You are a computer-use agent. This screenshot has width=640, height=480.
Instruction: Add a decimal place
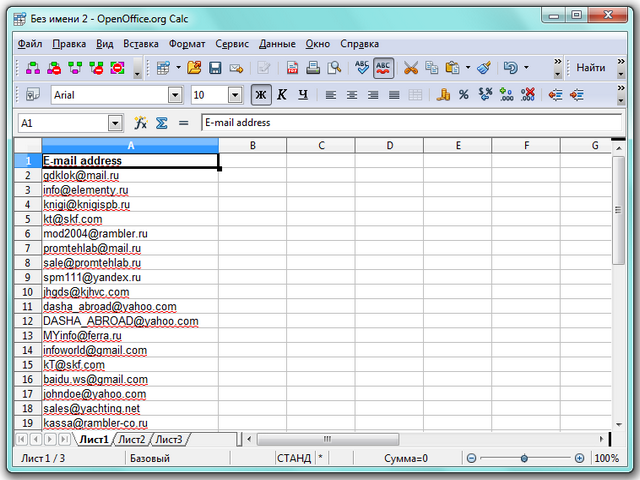click(x=507, y=95)
